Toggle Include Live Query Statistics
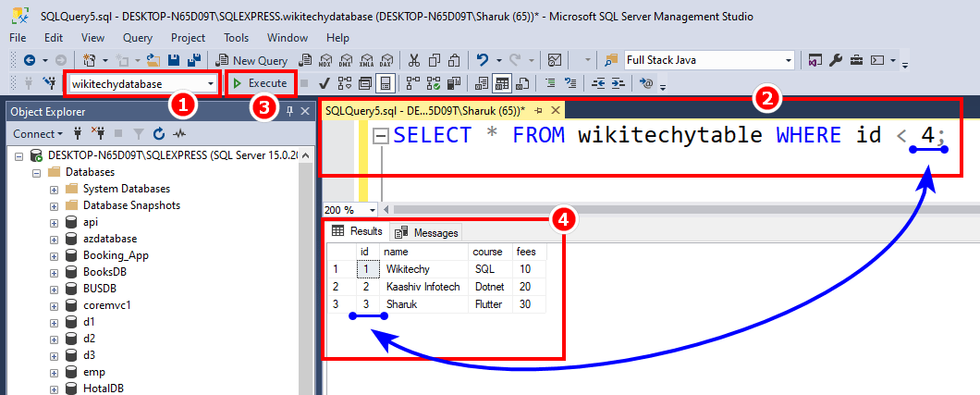The height and width of the screenshot is (395, 980). pos(433,83)
